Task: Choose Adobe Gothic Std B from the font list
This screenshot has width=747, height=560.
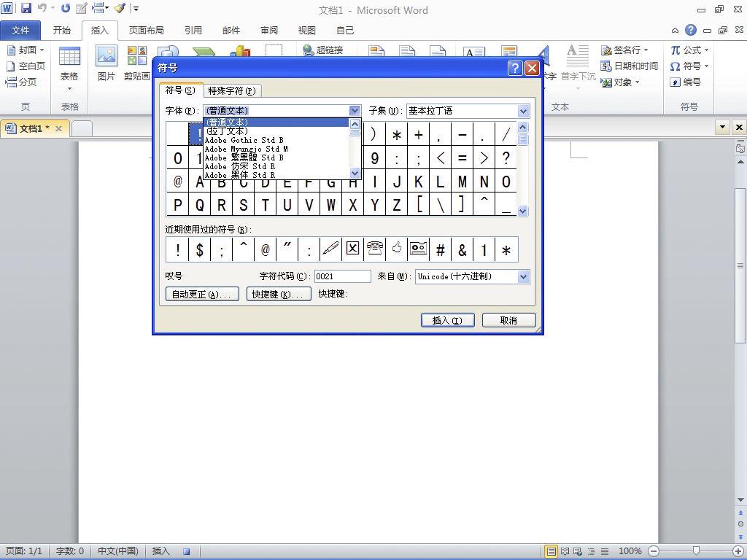Action: [277, 140]
